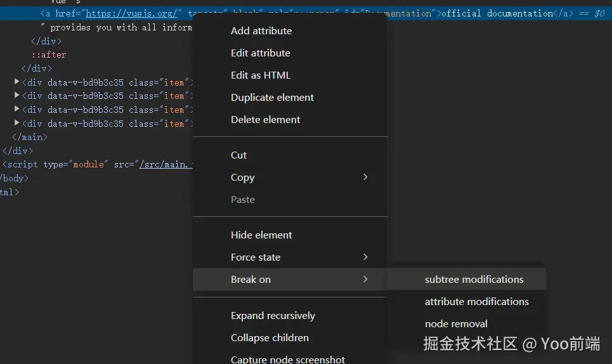
Task: Open the https://vuejs.org/ href link
Action: pyautogui.click(x=131, y=14)
